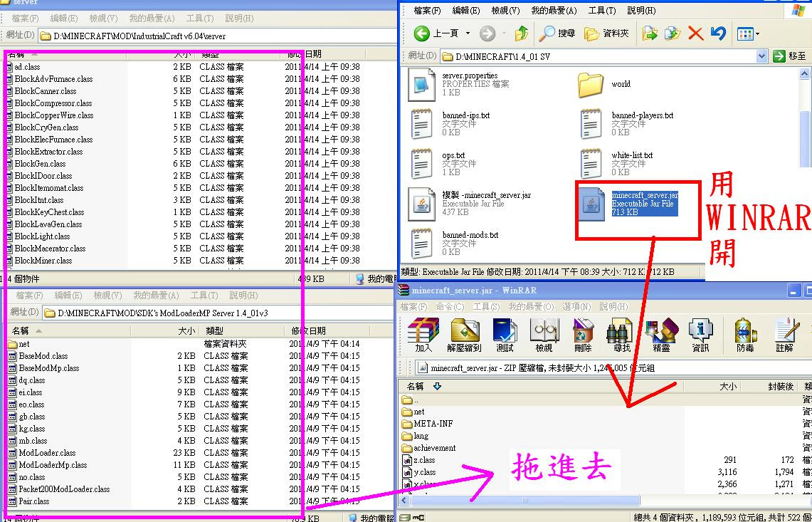Toggle the Folders (資料夾) pane button
The width and height of the screenshot is (812, 522).
click(x=606, y=33)
